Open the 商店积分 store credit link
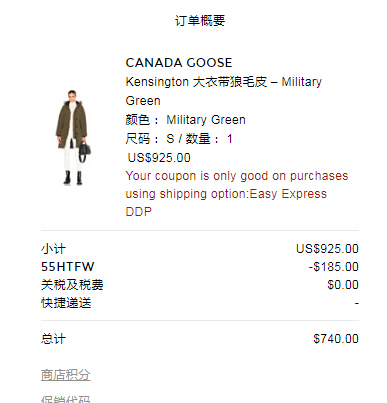The image size is (387, 403). click(x=66, y=375)
